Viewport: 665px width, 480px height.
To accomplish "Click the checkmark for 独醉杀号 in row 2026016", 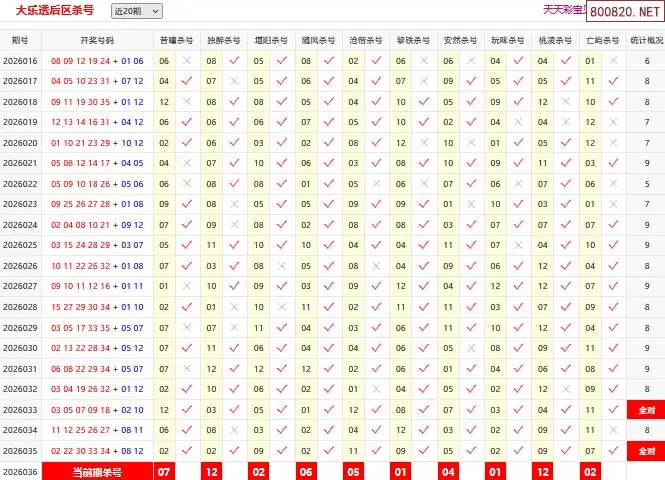I will click(235, 61).
